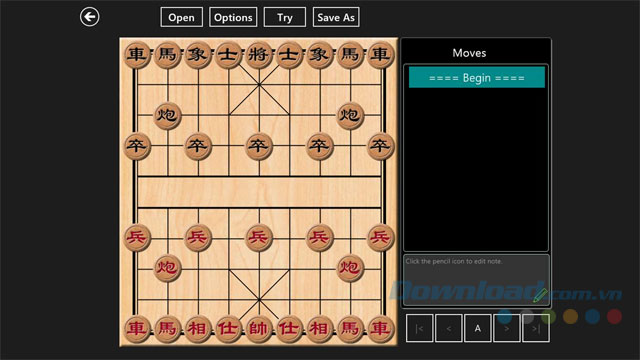Select red elephant 相 on left side
This screenshot has height=360, width=640.
click(198, 329)
